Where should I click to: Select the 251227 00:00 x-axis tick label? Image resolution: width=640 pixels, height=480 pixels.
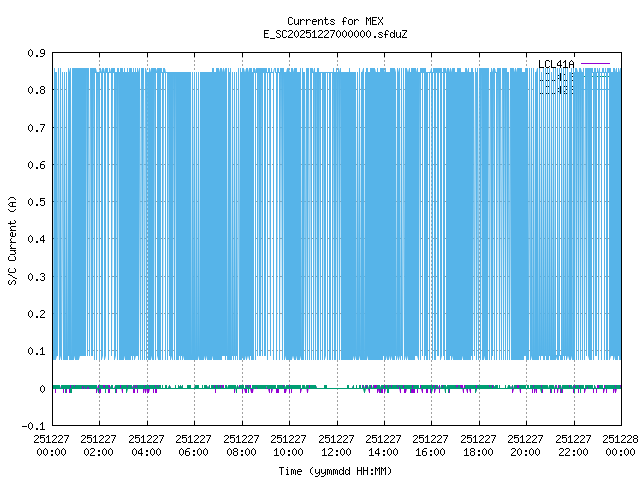coord(51,445)
